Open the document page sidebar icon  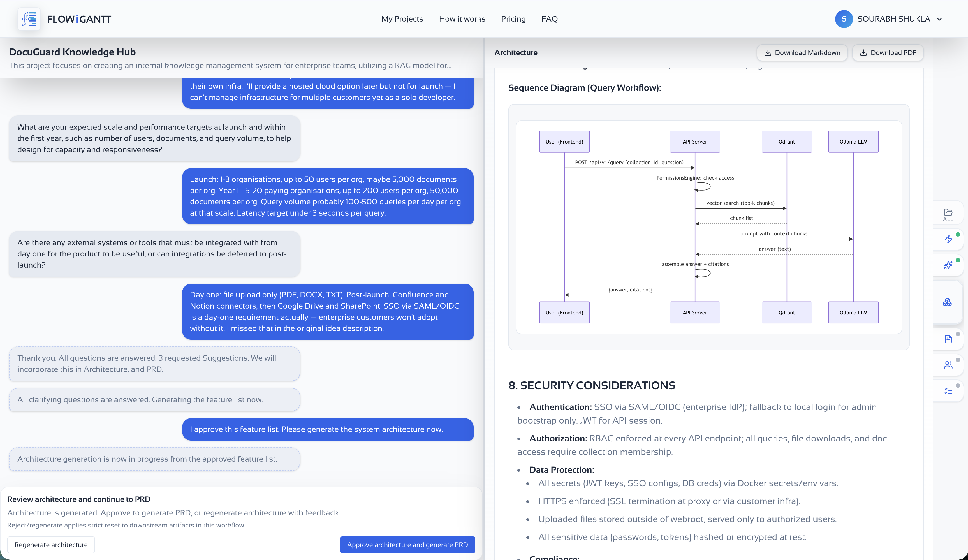point(948,339)
